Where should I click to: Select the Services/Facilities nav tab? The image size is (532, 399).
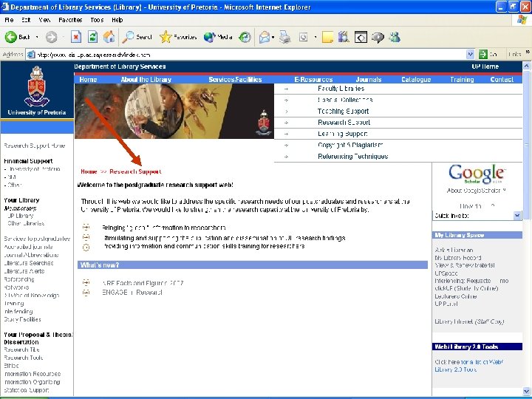(x=235, y=80)
